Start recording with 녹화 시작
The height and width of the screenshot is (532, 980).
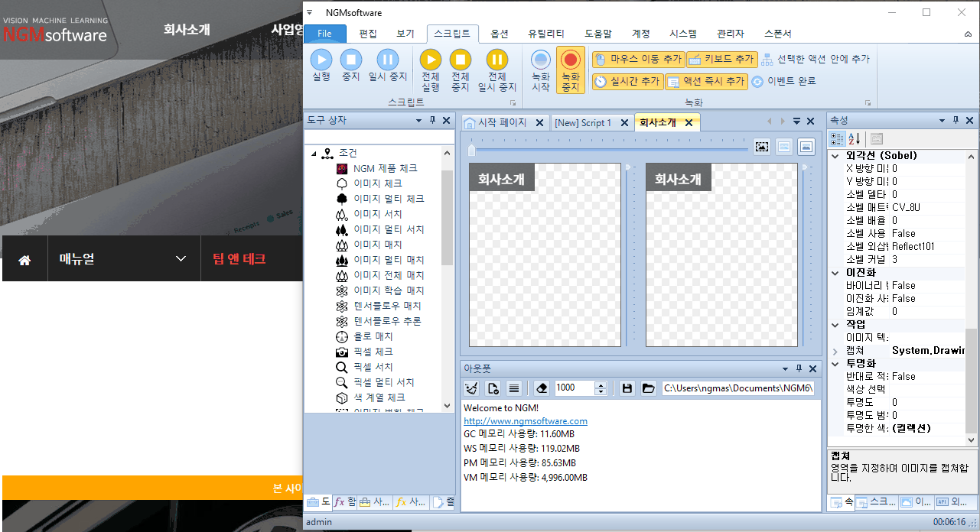tap(541, 70)
